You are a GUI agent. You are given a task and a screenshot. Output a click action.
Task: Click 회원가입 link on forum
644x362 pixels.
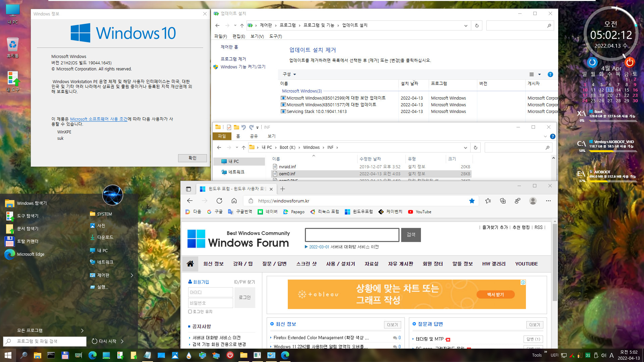click(x=201, y=282)
